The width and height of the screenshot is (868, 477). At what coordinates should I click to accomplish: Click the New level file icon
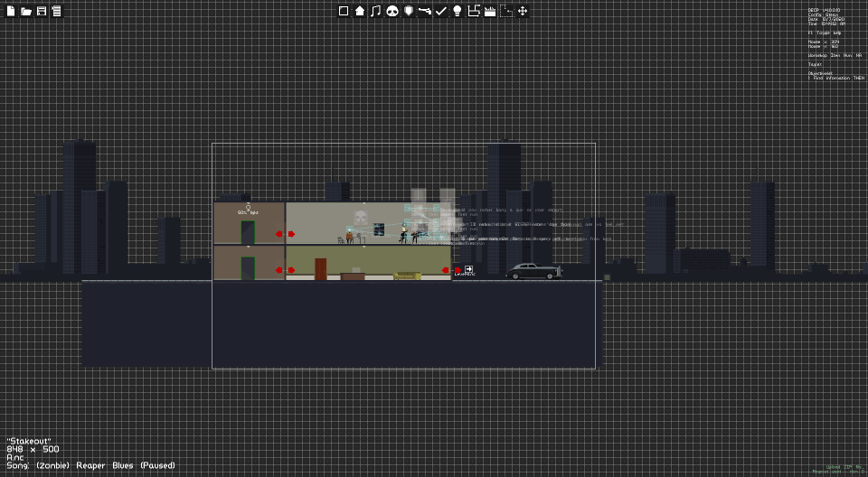tap(11, 11)
